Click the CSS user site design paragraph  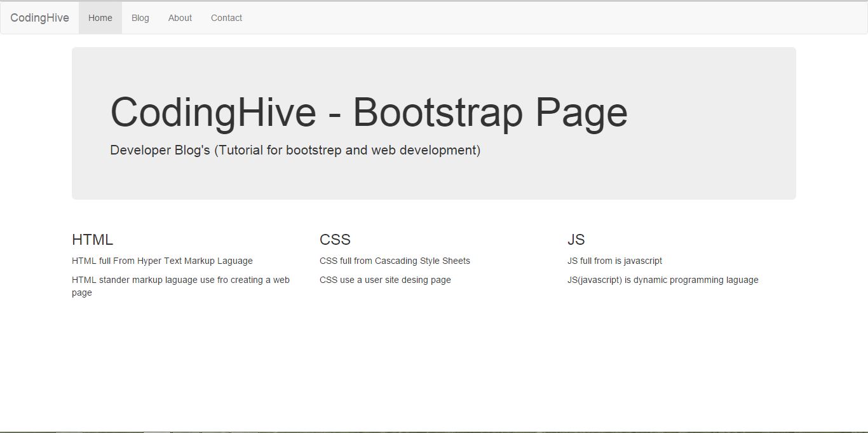point(385,280)
